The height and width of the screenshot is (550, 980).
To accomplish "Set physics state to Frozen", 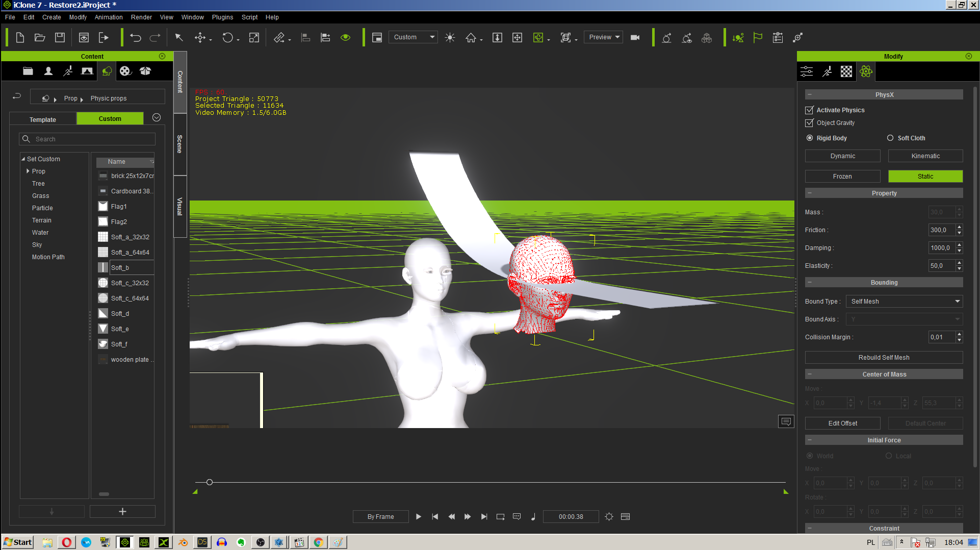I will (842, 176).
